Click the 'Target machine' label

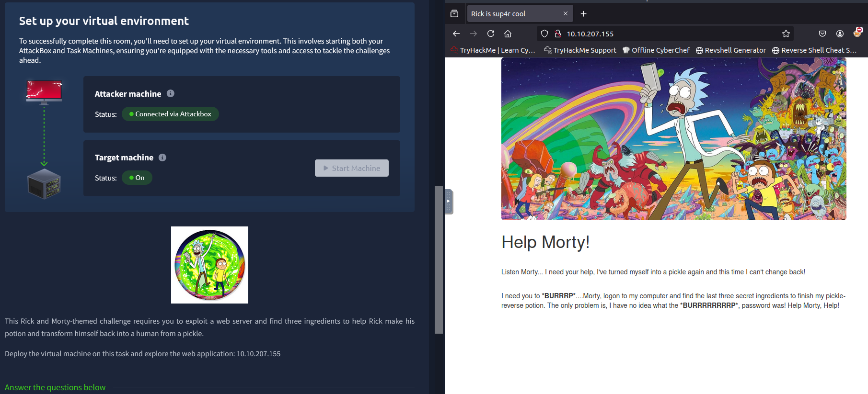pos(124,158)
